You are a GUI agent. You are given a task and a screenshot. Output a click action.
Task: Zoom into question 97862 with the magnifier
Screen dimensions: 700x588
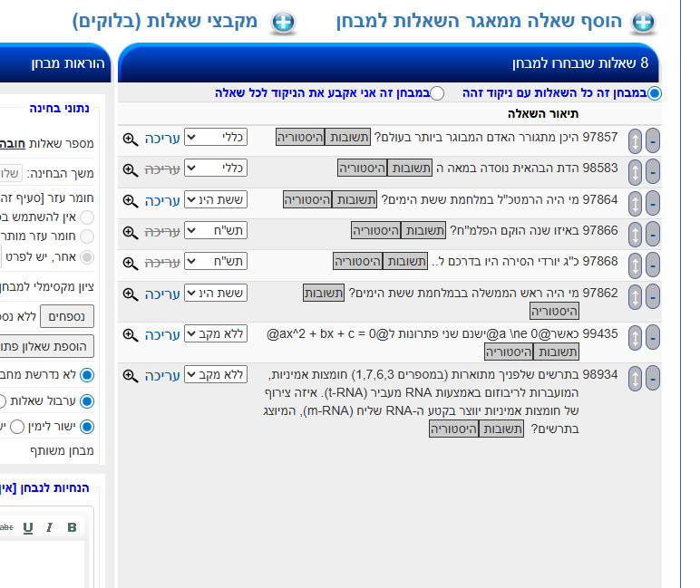coord(130,294)
